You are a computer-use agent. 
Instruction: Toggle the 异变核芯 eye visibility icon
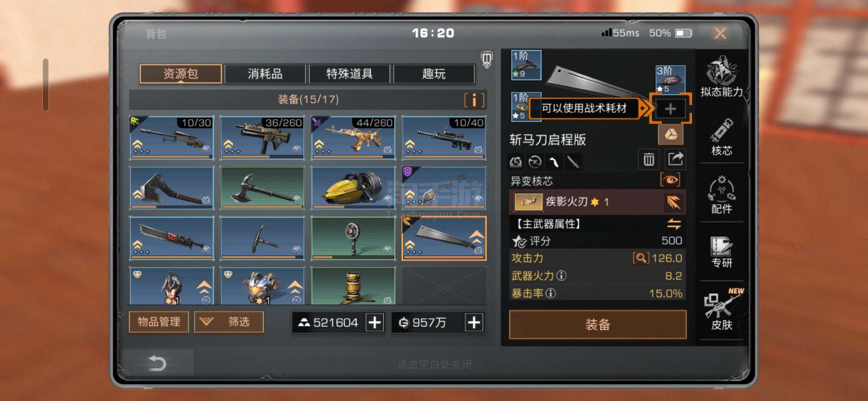pyautogui.click(x=670, y=180)
